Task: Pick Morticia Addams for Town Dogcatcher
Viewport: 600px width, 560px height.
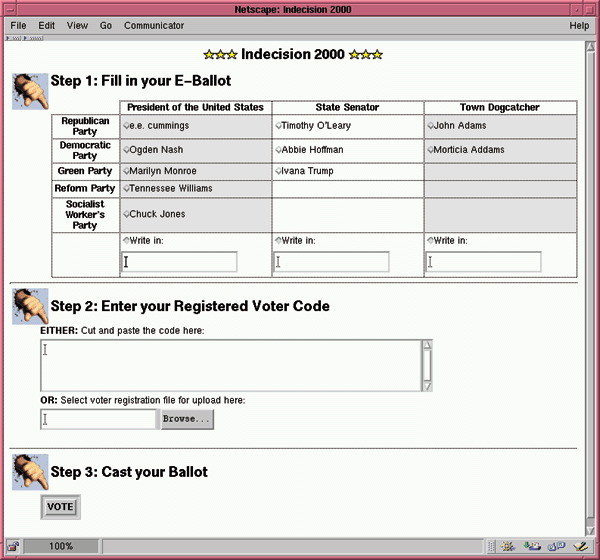Action: 430,150
